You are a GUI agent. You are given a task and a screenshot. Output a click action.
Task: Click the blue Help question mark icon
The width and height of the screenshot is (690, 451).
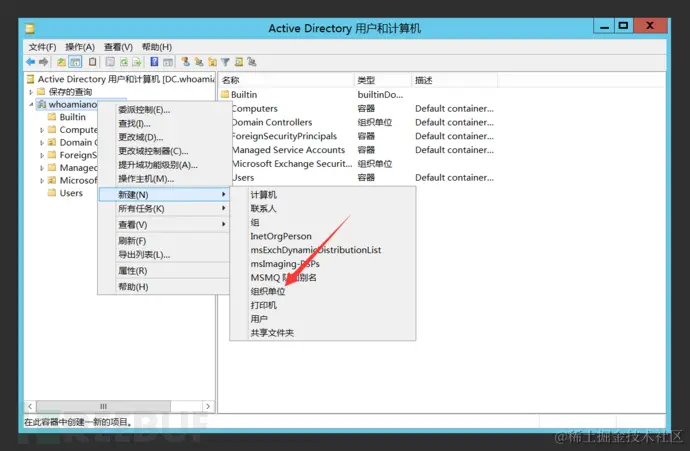154,62
